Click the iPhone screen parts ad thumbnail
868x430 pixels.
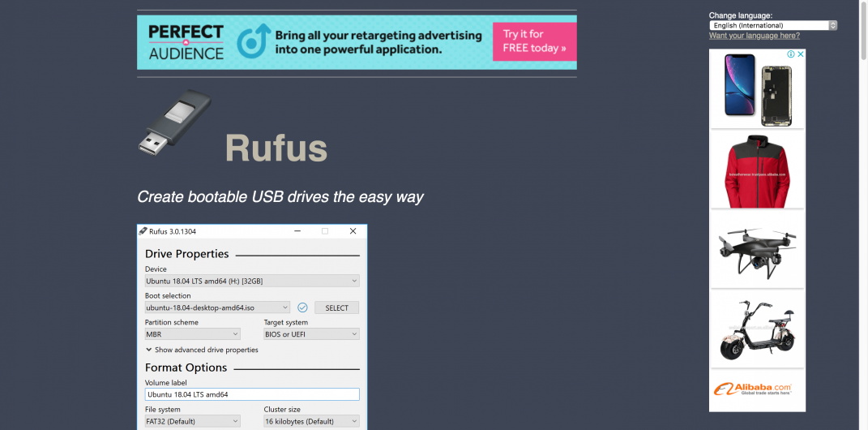click(757, 89)
